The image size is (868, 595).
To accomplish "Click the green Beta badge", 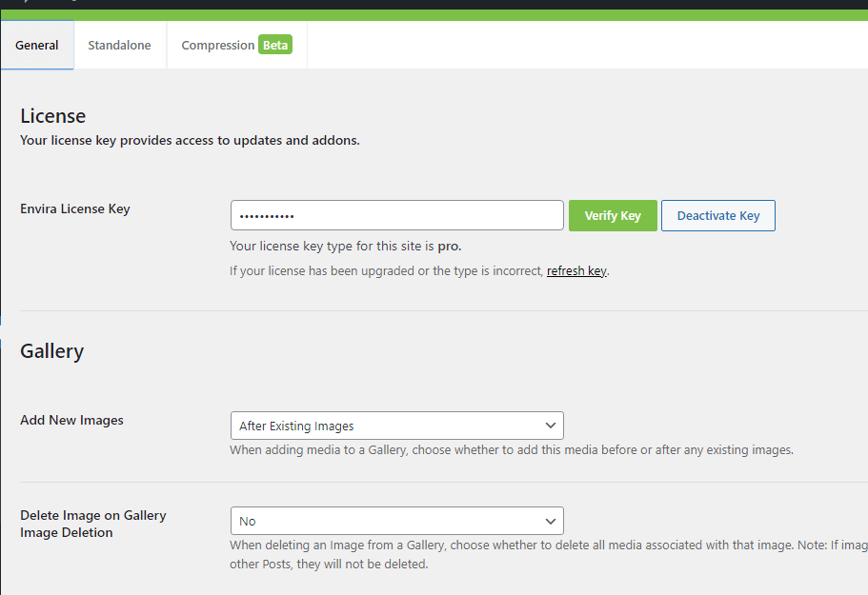I will [x=275, y=44].
